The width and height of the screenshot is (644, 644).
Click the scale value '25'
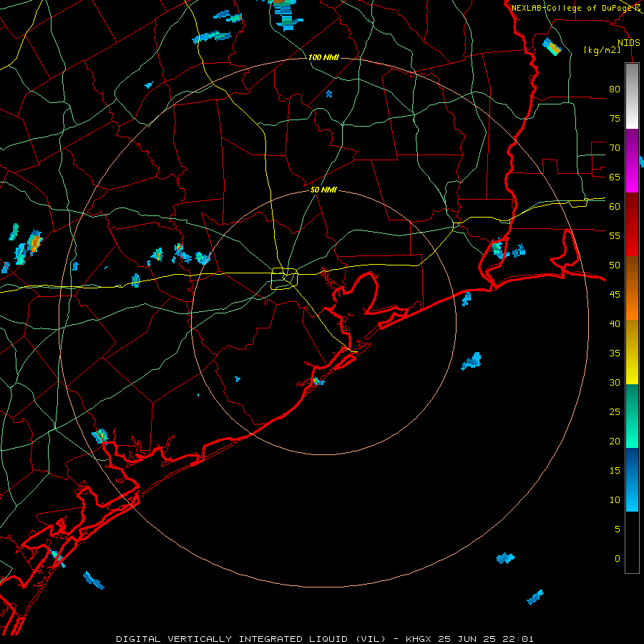pos(615,412)
